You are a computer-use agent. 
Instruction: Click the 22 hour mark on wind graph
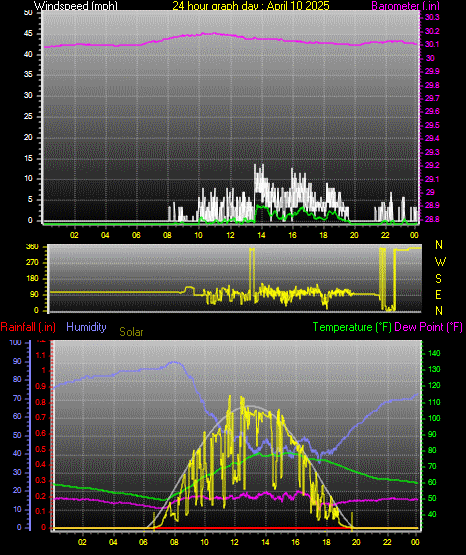point(385,235)
